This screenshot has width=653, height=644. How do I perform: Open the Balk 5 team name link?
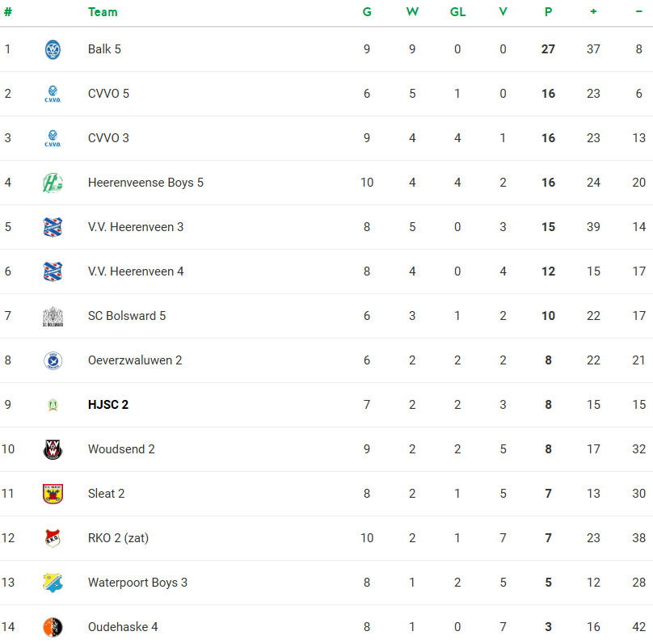104,49
